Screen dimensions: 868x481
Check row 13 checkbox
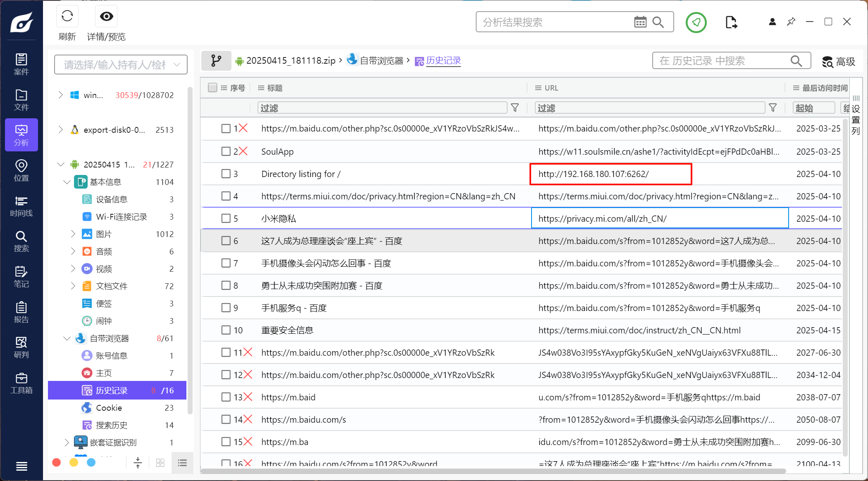tap(226, 397)
